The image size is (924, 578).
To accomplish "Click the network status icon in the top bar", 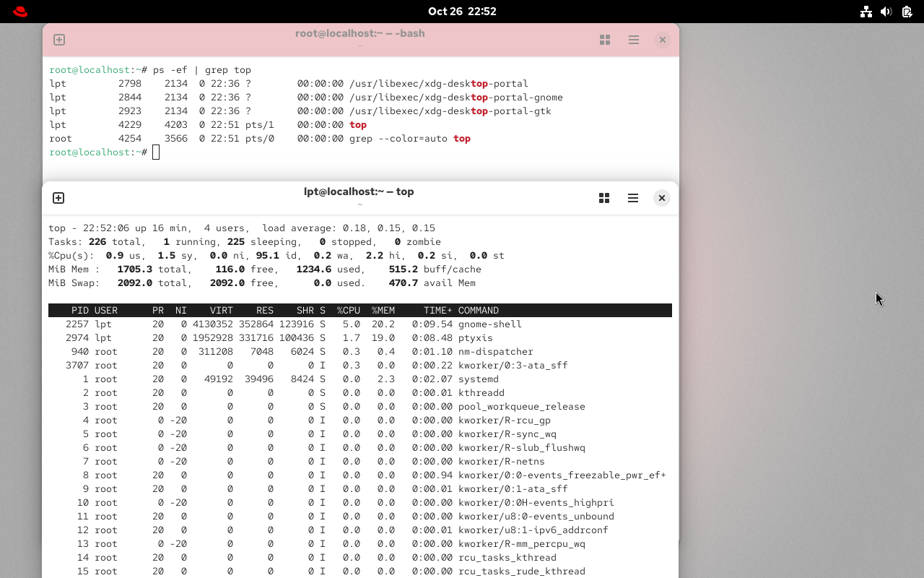I will pyautogui.click(x=866, y=12).
